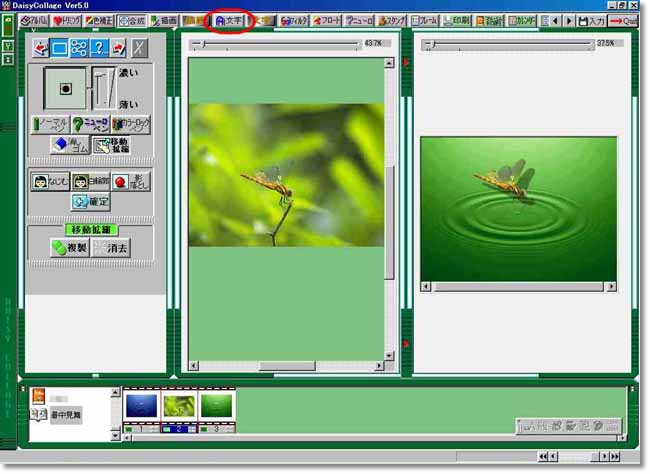Select the ノーマルペン (normal pen)

click(x=51, y=124)
